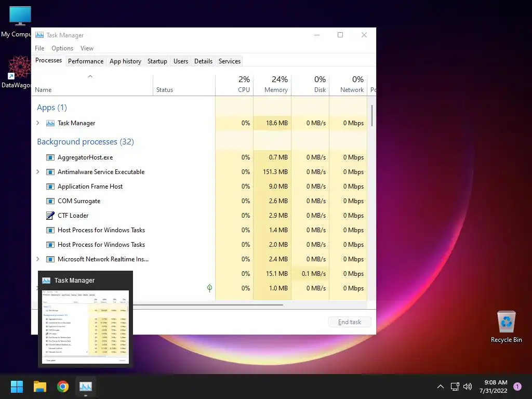Click the horizontal scrollbar of process list

pyautogui.click(x=208, y=305)
